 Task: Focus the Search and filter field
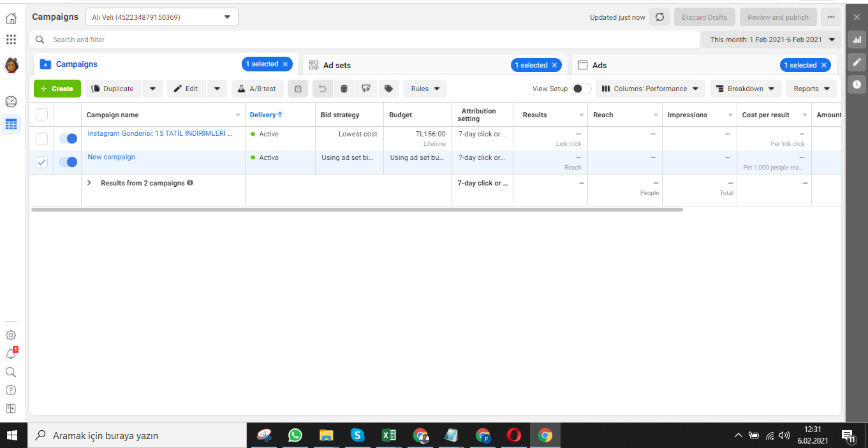(x=365, y=40)
